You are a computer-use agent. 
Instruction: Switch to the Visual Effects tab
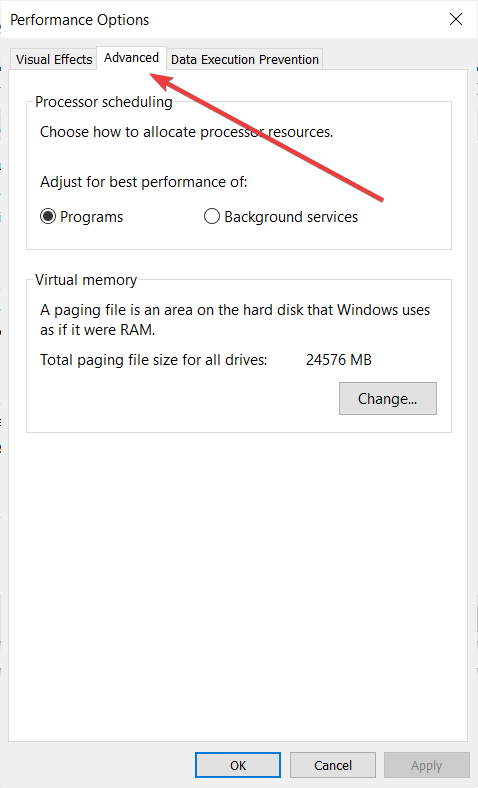click(54, 59)
